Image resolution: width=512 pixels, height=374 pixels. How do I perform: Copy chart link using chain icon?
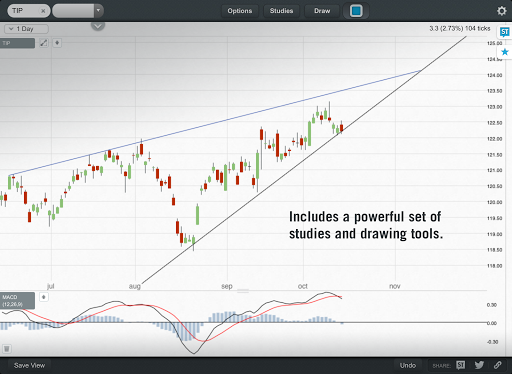[498, 365]
